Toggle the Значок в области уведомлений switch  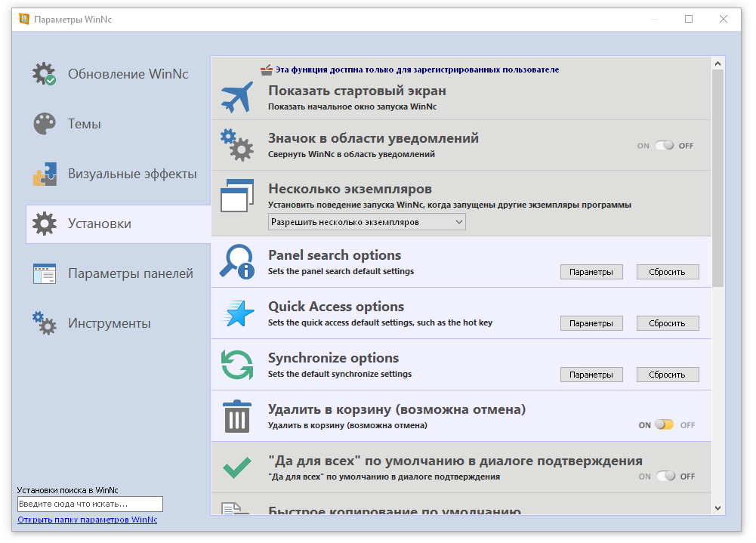pos(665,146)
